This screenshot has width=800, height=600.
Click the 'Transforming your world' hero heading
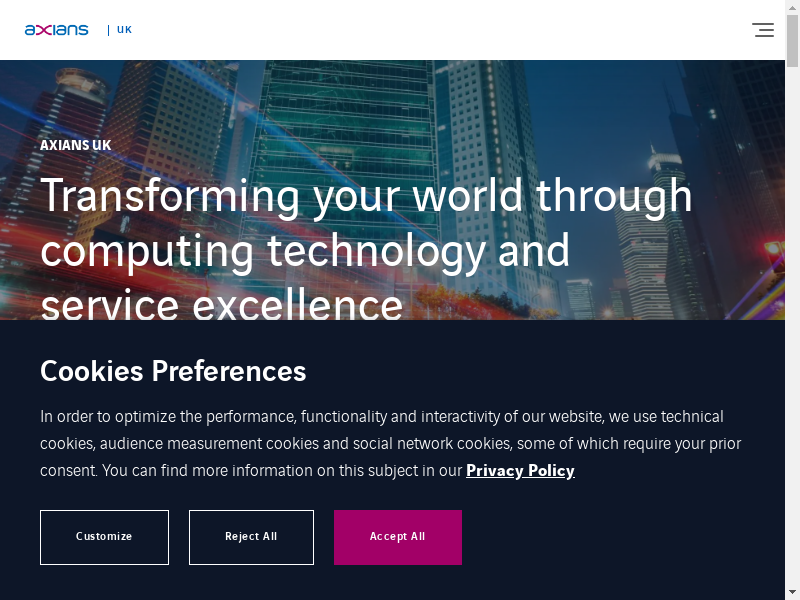pos(366,195)
